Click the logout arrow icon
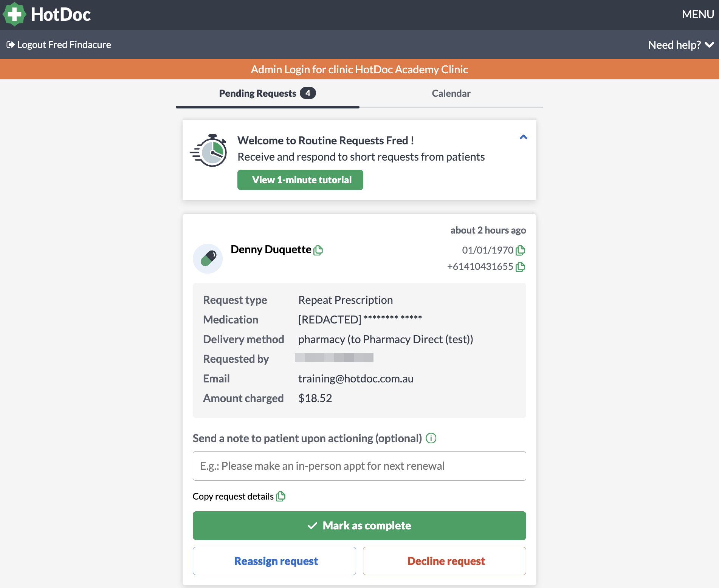This screenshot has height=588, width=719. click(11, 45)
